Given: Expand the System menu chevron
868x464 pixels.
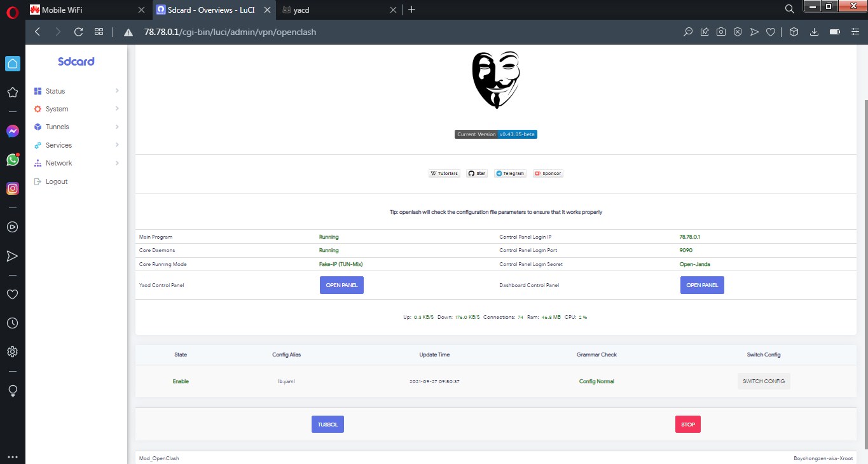Looking at the screenshot, I should point(117,109).
